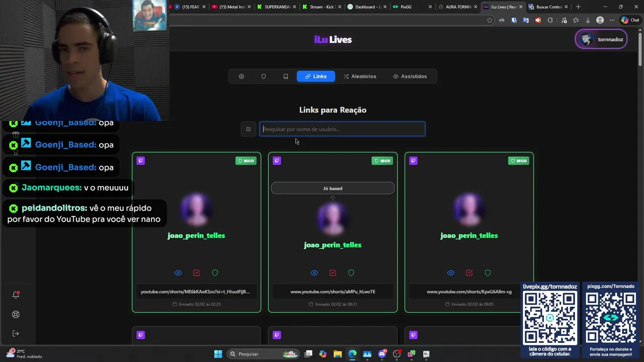The height and width of the screenshot is (362, 644).
Task: Open link youtube.com/shorts/ME6kKAoKSzo
Action: [195, 292]
